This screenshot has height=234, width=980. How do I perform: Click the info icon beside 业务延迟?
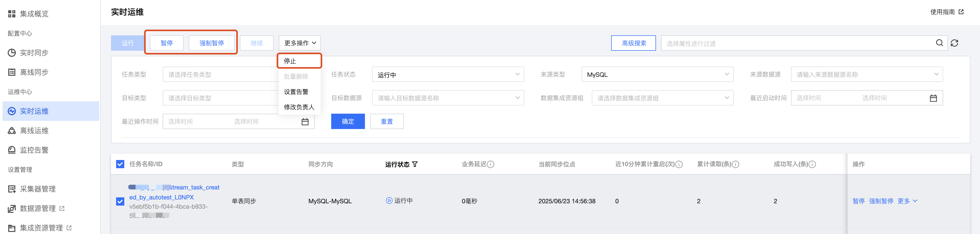[490, 164]
